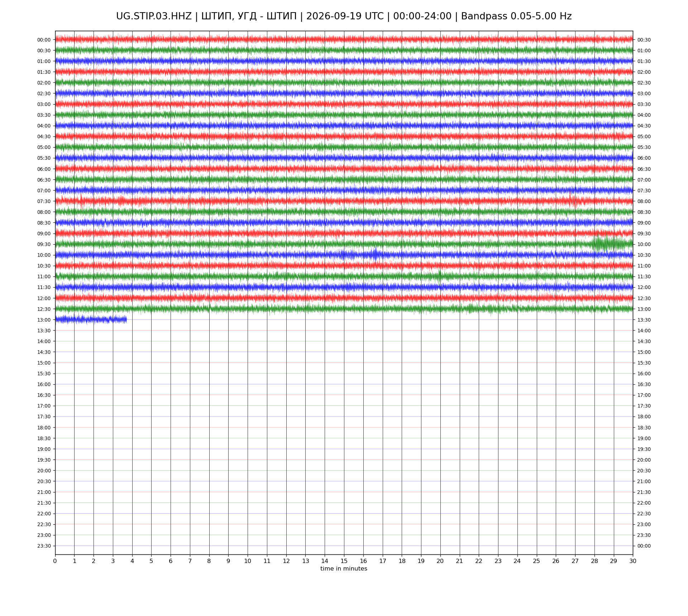Click x-axis tick label 22
Screen dimensions: 688x616
[479, 561]
